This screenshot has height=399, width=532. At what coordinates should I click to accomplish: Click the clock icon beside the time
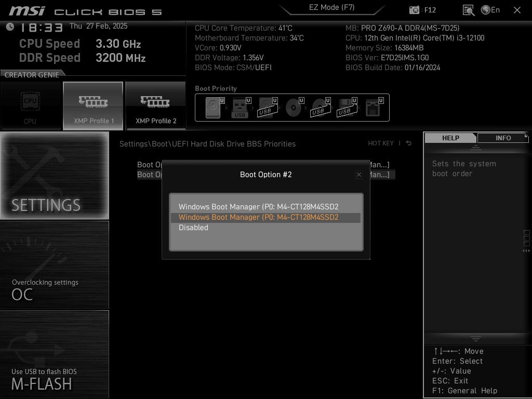10,27
